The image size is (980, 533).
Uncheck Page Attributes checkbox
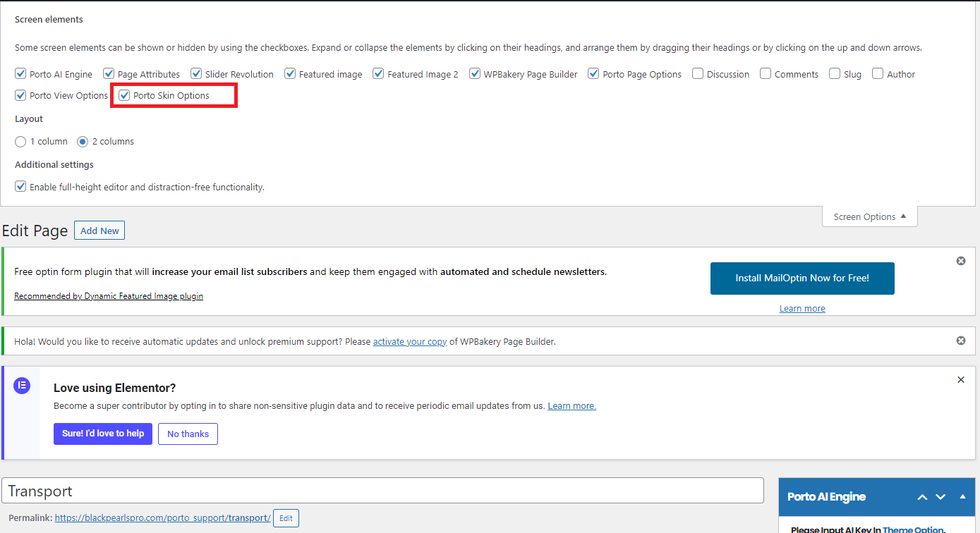(x=109, y=73)
